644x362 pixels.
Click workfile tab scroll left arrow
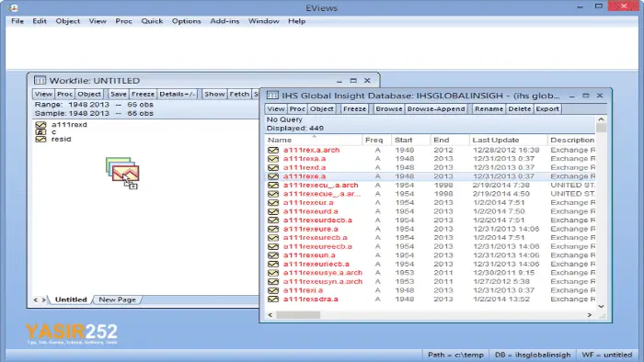click(x=35, y=300)
